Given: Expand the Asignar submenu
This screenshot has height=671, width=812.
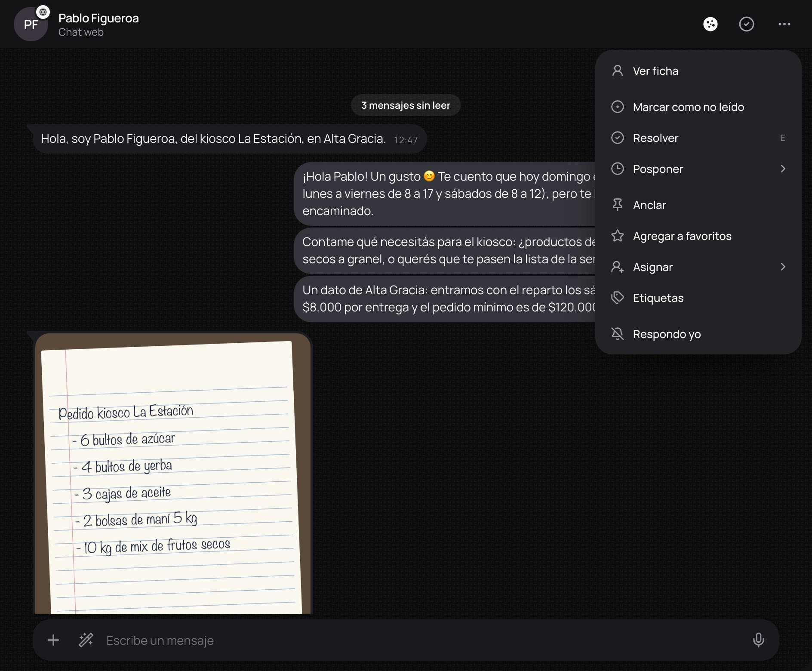Looking at the screenshot, I should (x=698, y=267).
